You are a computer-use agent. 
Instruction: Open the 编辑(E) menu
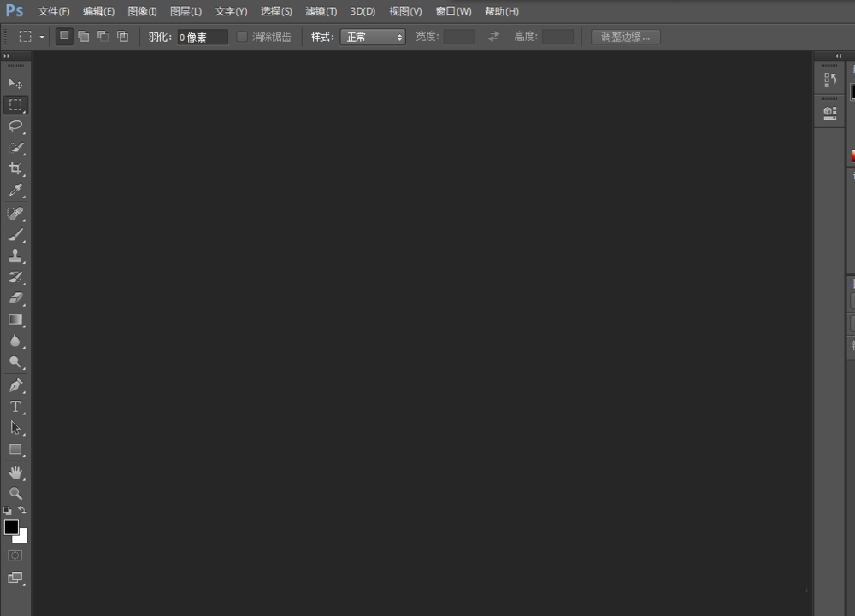click(x=98, y=11)
